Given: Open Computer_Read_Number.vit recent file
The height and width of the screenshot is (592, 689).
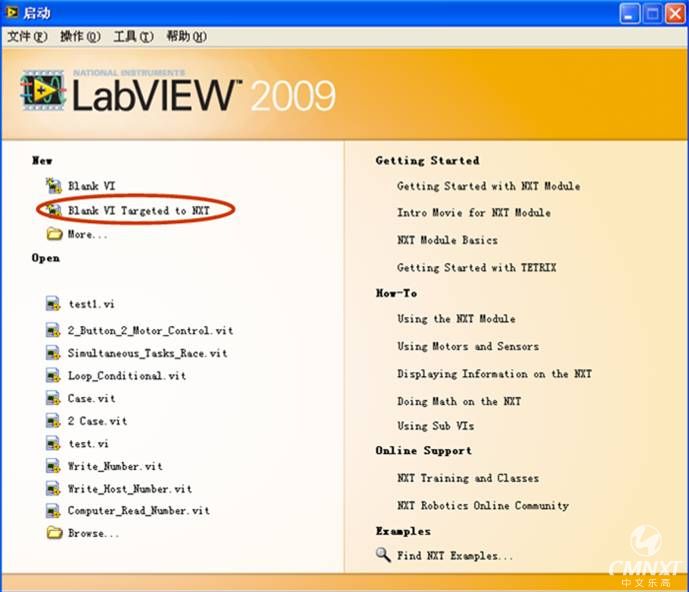Looking at the screenshot, I should point(139,511).
